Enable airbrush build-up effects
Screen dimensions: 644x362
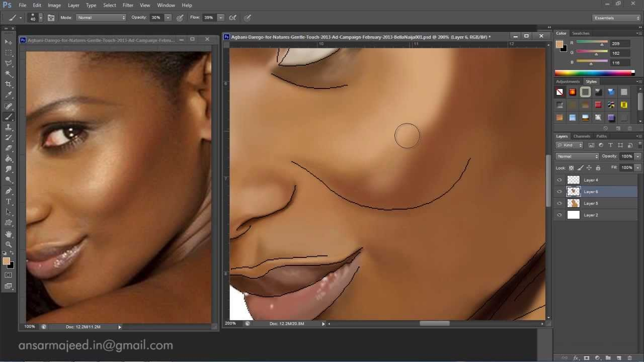click(x=233, y=18)
